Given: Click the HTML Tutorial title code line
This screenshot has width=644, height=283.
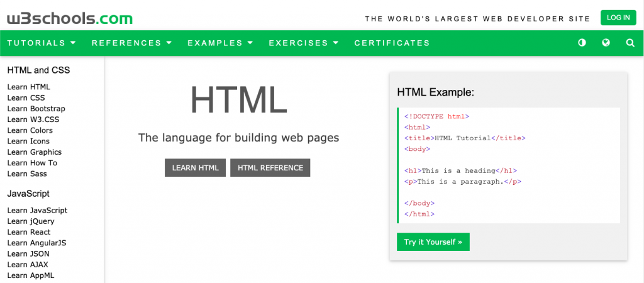Looking at the screenshot, I should click(465, 138).
